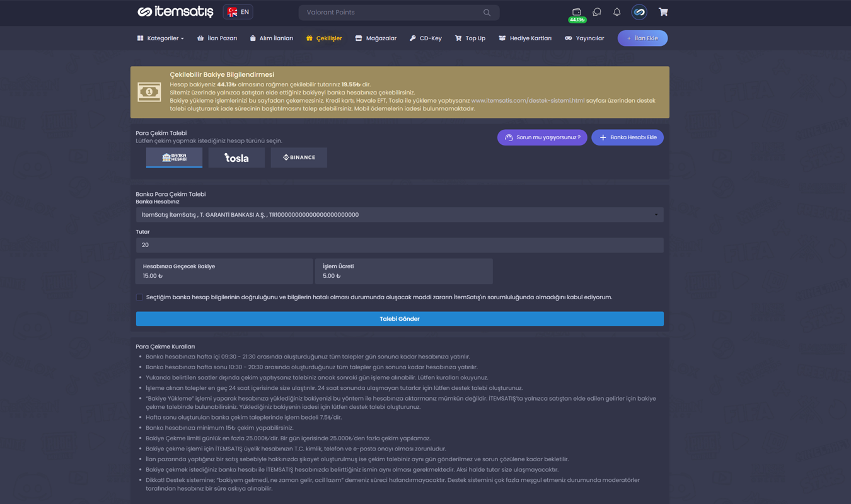Viewport: 851px width, 504px height.
Task: Click the İlan Ekle button
Action: pos(642,38)
